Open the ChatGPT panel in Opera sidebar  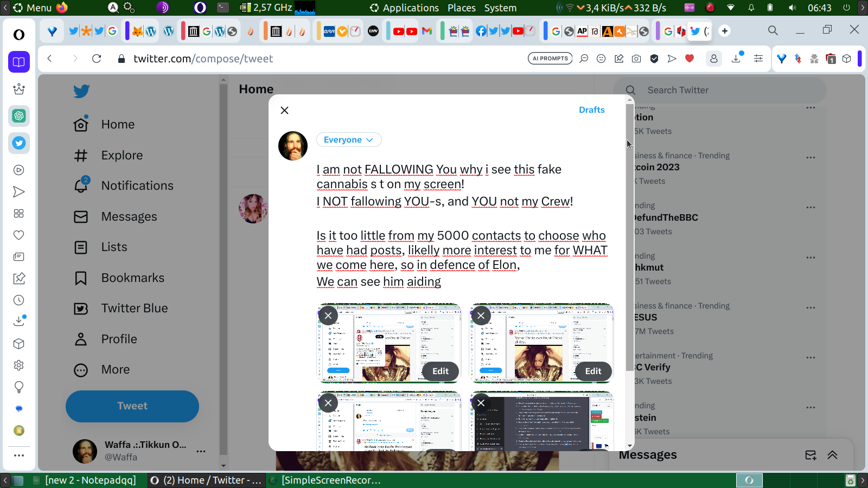(19, 116)
